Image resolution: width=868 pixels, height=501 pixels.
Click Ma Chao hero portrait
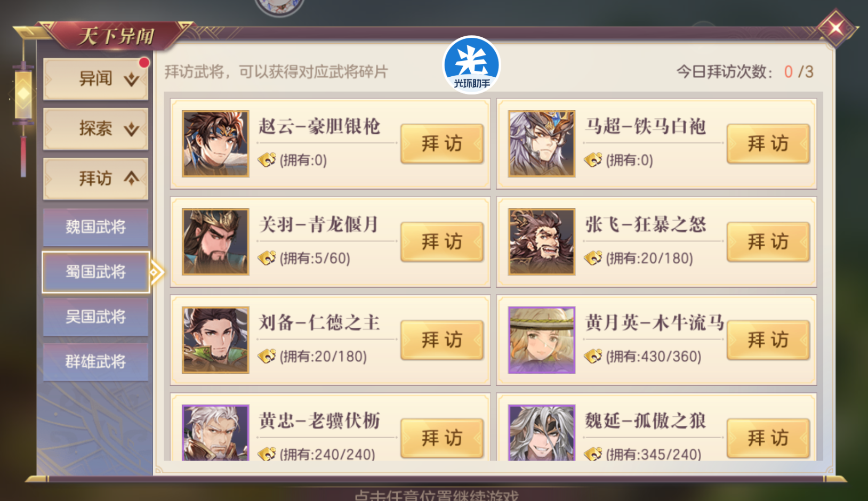542,143
